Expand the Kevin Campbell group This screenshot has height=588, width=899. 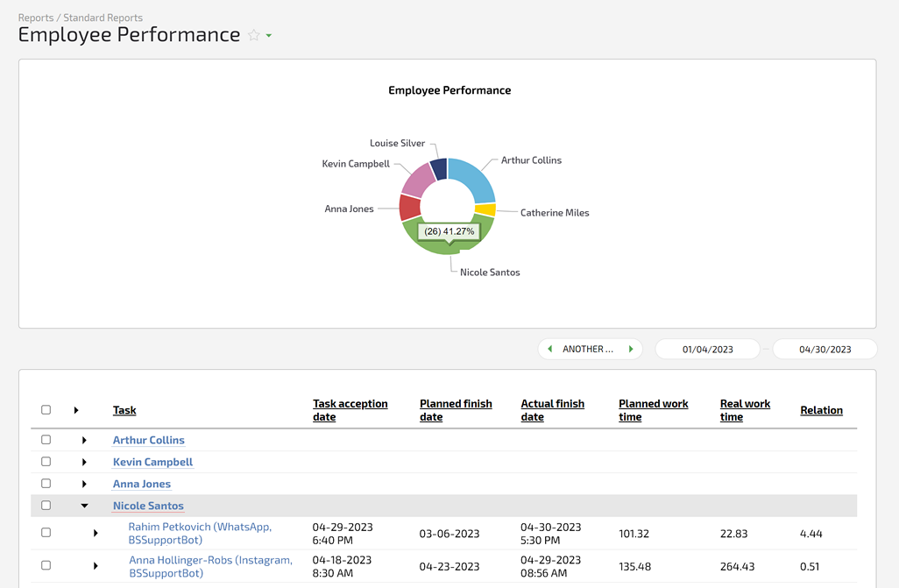(84, 462)
